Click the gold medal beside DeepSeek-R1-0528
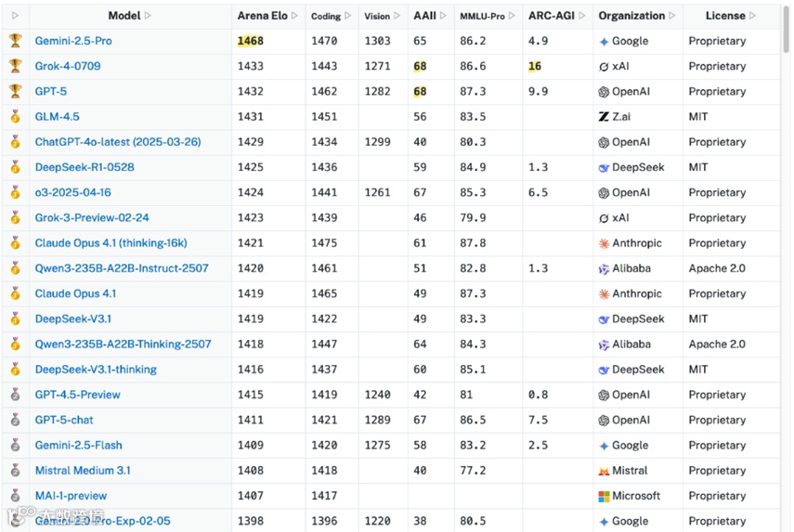The width and height of the screenshot is (794, 532). [16, 167]
